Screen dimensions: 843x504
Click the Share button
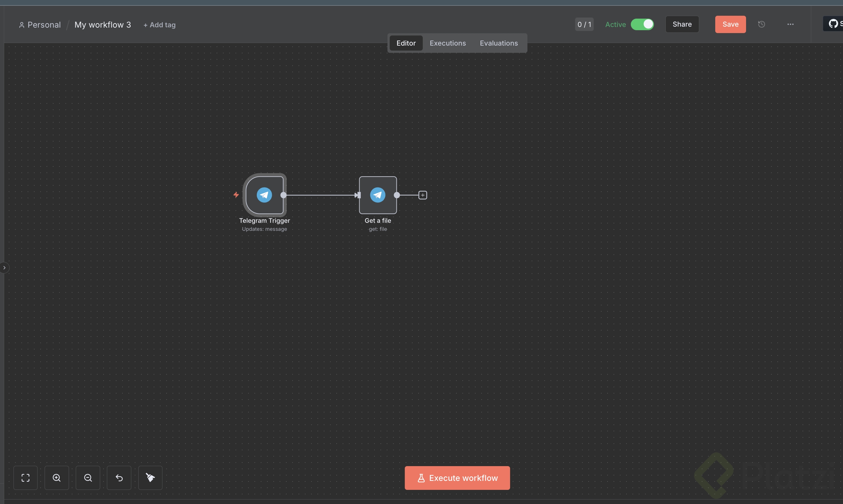pos(682,24)
